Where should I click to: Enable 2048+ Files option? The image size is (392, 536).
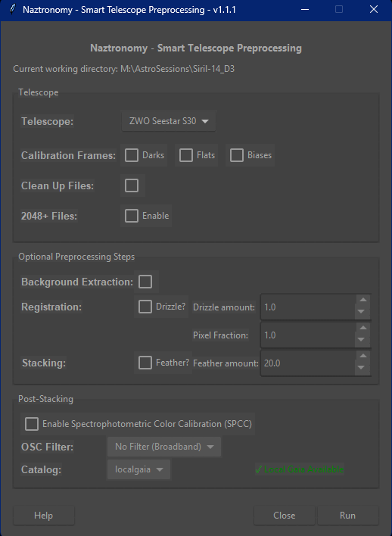point(132,216)
